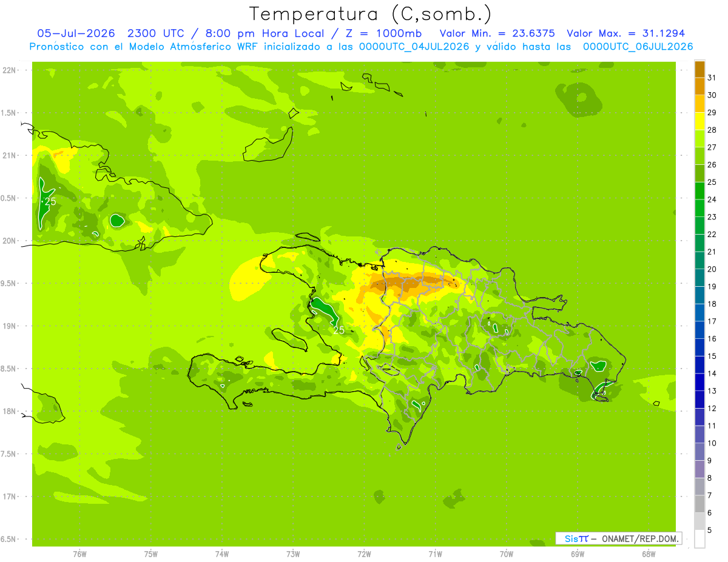Click the '72W' longitude label
Screen dimensions: 728x562
pos(364,554)
